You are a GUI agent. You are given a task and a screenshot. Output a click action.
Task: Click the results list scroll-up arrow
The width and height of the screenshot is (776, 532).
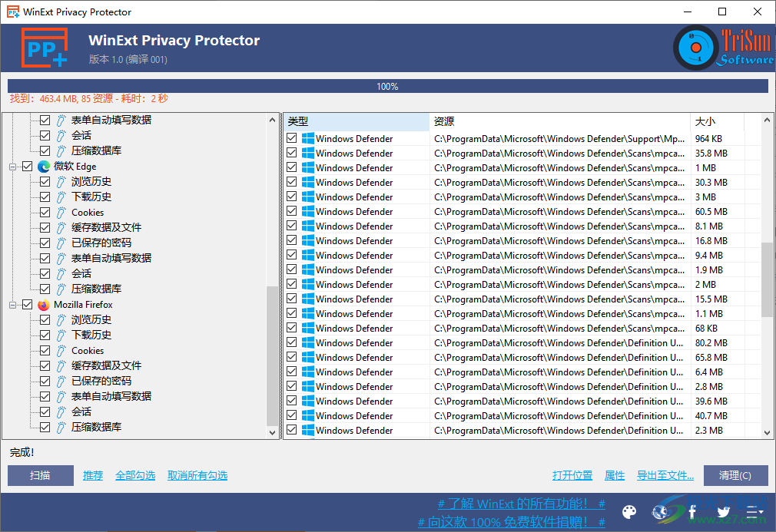pos(767,121)
